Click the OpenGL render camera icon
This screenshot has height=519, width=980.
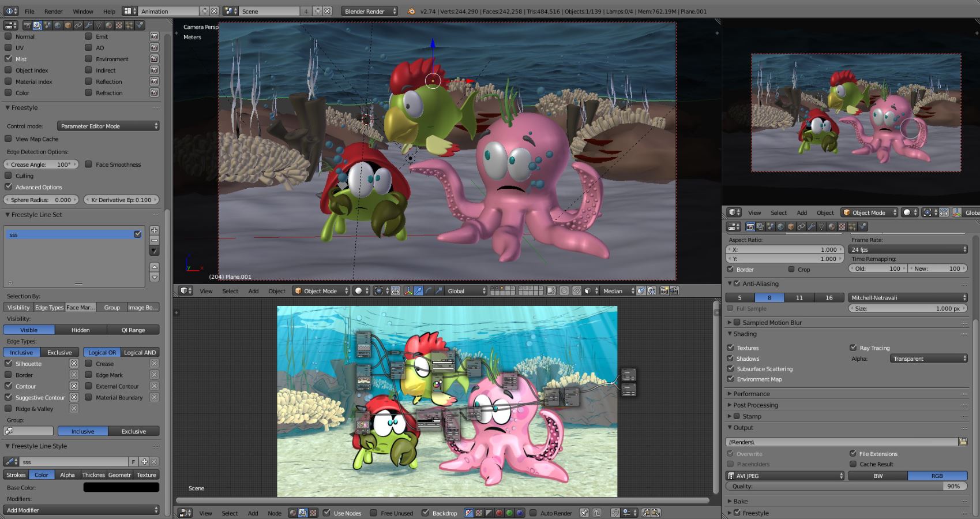pos(664,291)
